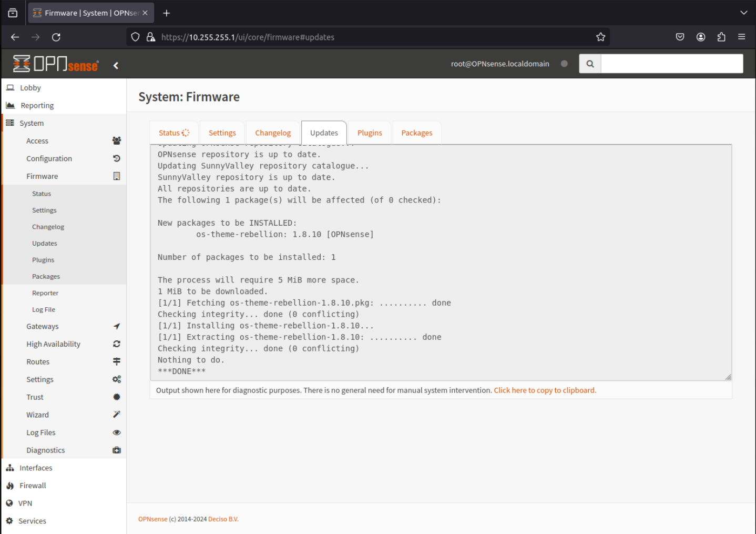The image size is (756, 534).
Task: Click the Log Files eye icon
Action: pyautogui.click(x=117, y=432)
